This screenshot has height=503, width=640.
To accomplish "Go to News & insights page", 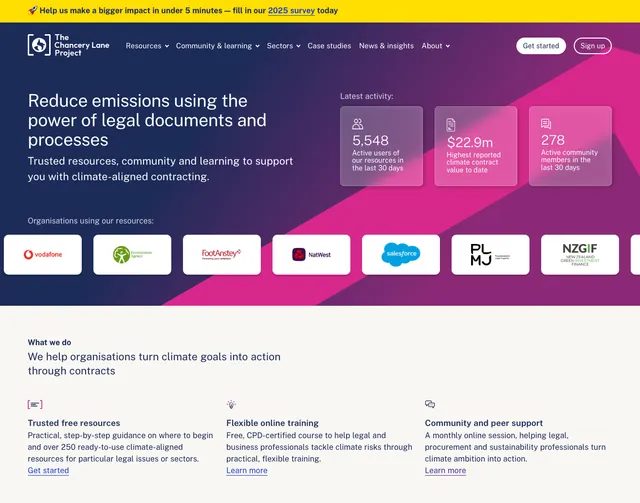I will click(386, 46).
